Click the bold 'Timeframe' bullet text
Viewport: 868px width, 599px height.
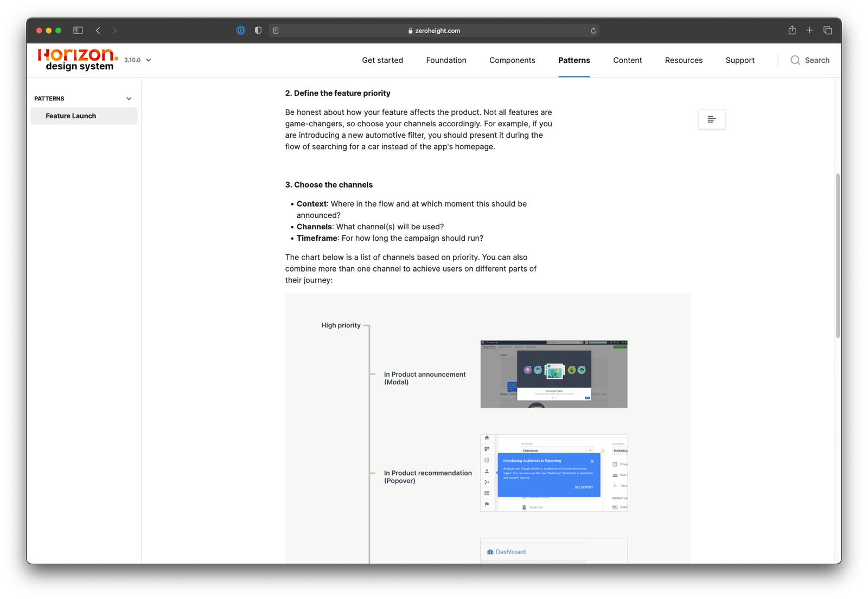[317, 238]
